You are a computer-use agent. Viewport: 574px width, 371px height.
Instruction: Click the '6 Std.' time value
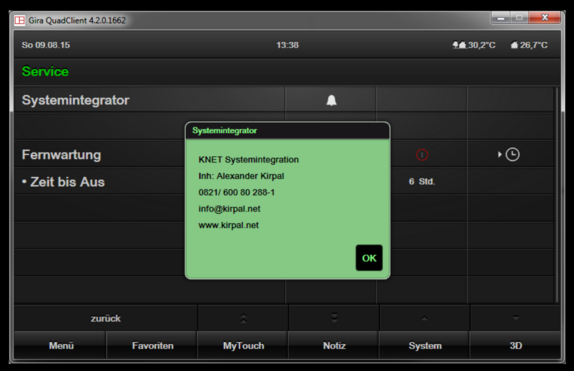[x=422, y=181]
